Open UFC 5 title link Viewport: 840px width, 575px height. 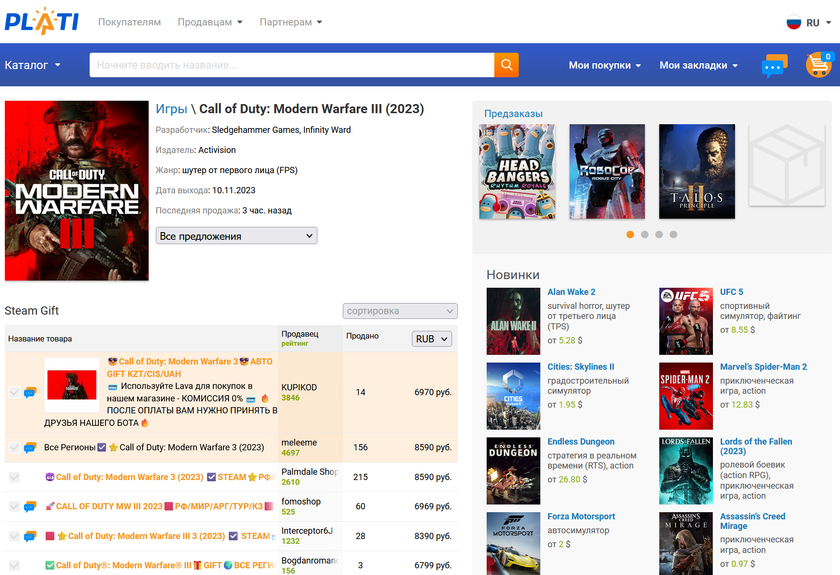[731, 292]
